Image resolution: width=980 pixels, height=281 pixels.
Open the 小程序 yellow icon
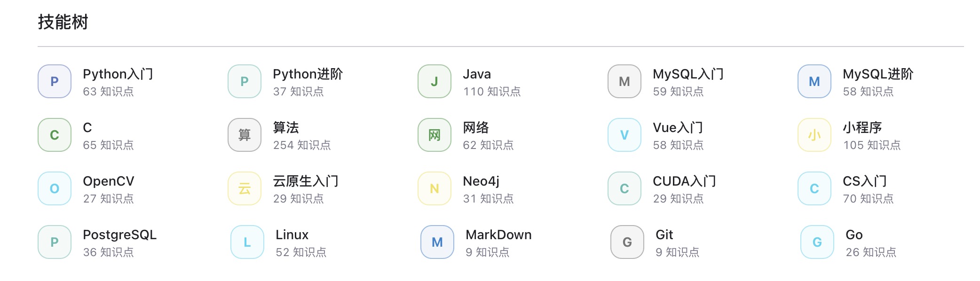pos(814,135)
